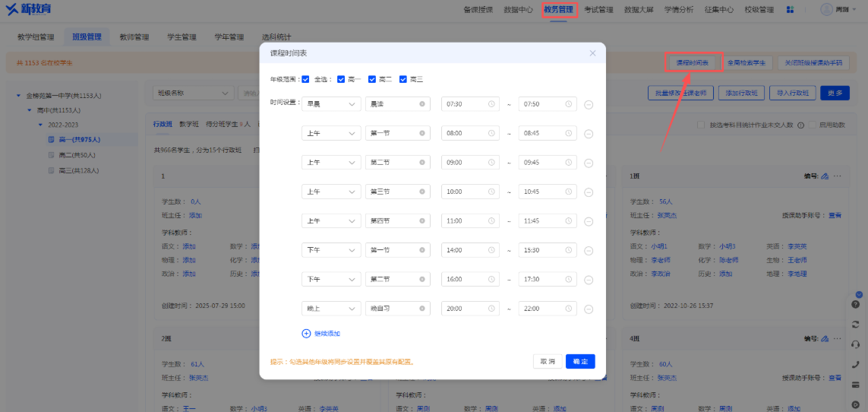The width and height of the screenshot is (868, 412).
Task: Click the headset support icon in right sidebar
Action: point(857,344)
